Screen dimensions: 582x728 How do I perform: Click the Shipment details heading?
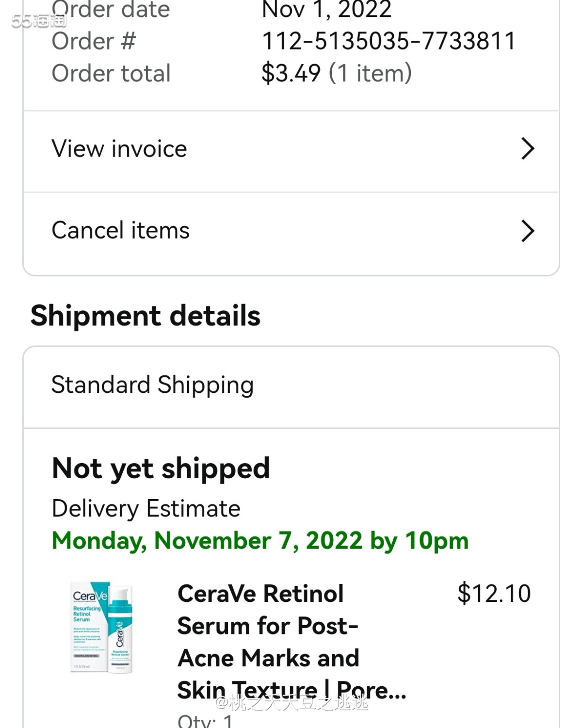[x=145, y=316]
